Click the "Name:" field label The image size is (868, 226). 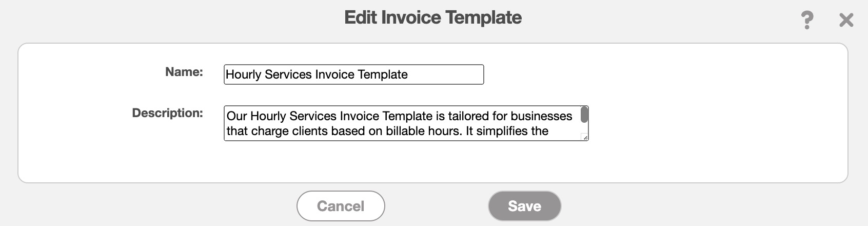point(184,72)
